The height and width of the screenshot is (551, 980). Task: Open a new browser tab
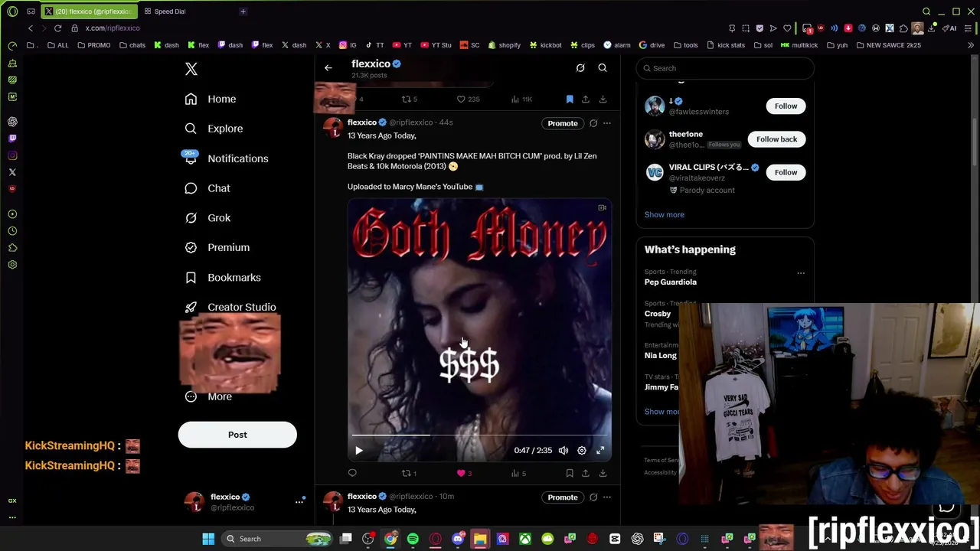(243, 11)
